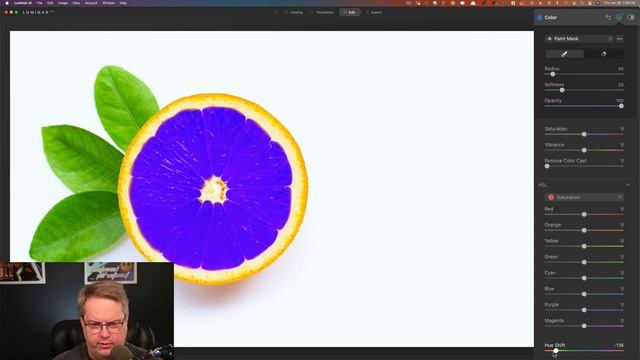Click the Radius value 40

[620, 69]
